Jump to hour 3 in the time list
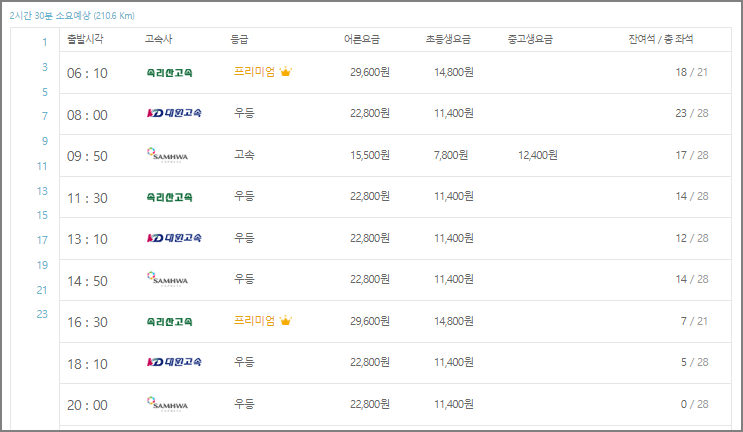 point(45,67)
